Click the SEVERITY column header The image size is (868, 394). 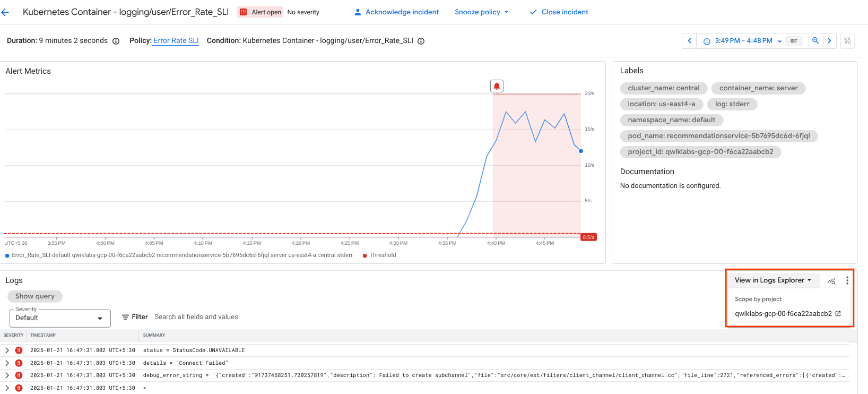[13, 336]
